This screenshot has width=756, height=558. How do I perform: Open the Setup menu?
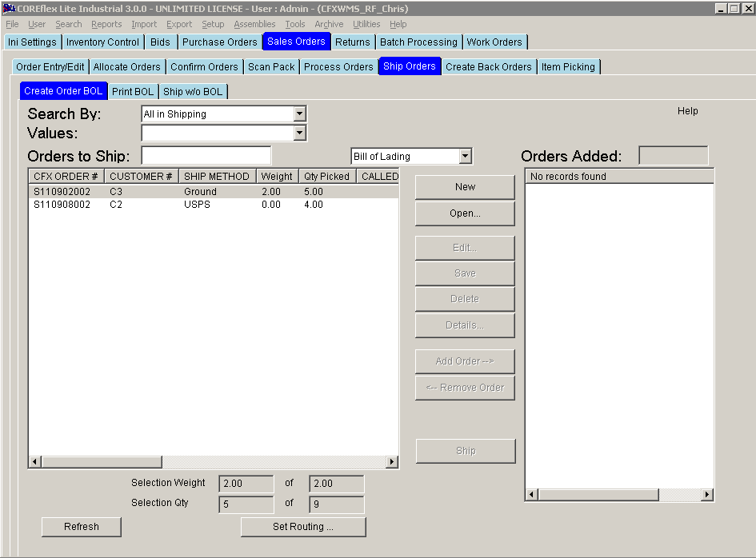[x=213, y=24]
